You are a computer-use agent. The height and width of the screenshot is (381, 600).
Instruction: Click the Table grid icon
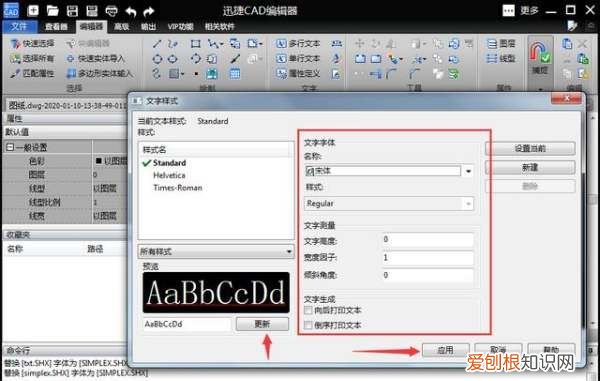pos(235,73)
